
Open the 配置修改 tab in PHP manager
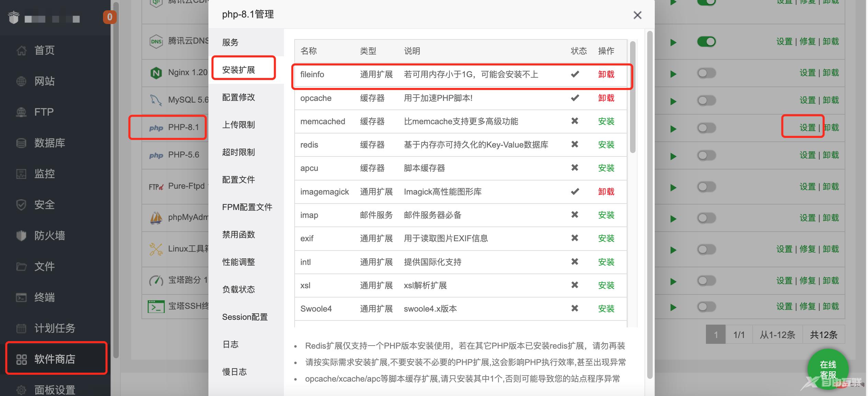[238, 97]
